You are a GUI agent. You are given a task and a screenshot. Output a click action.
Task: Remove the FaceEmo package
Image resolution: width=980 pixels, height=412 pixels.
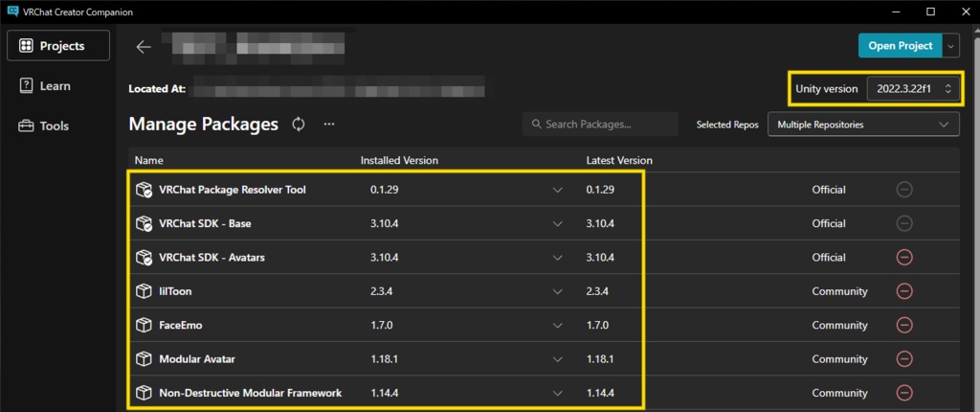click(904, 325)
